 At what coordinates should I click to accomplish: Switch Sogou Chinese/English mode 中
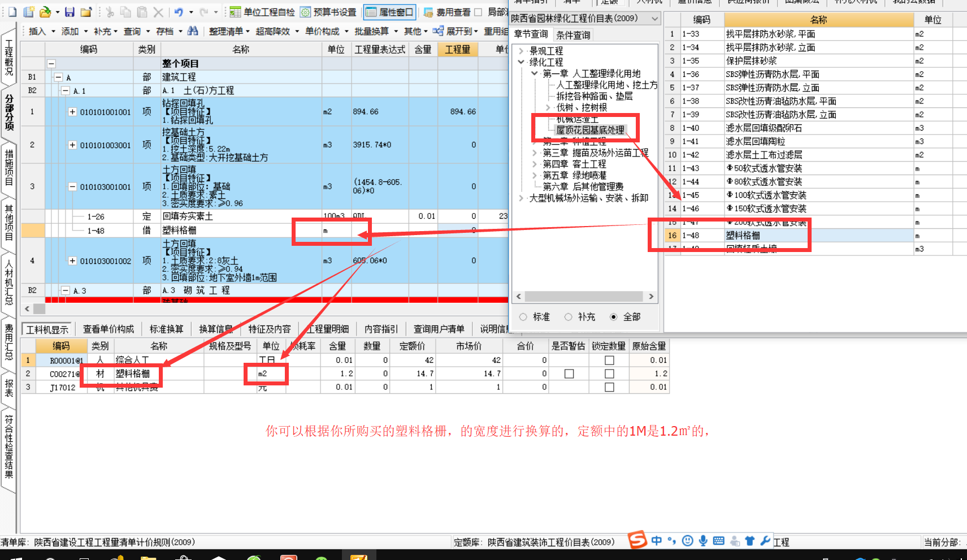656,541
